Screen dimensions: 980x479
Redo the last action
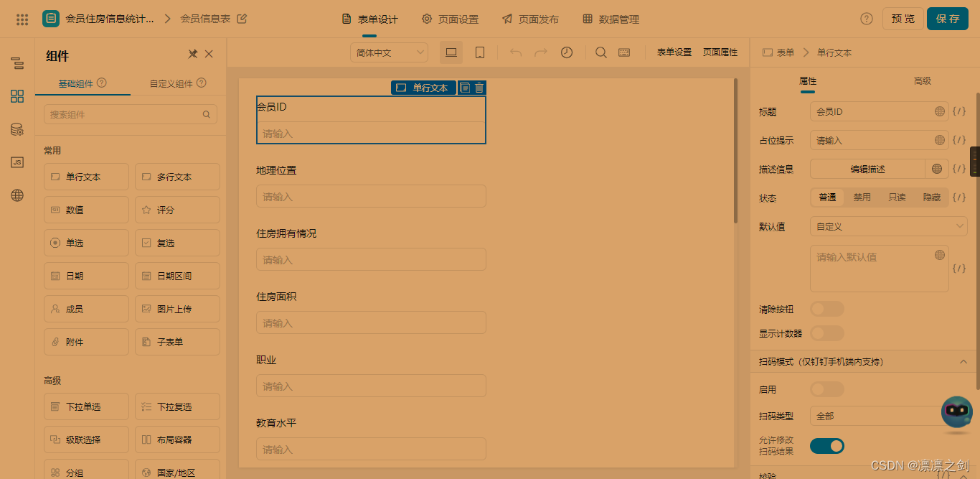point(541,52)
